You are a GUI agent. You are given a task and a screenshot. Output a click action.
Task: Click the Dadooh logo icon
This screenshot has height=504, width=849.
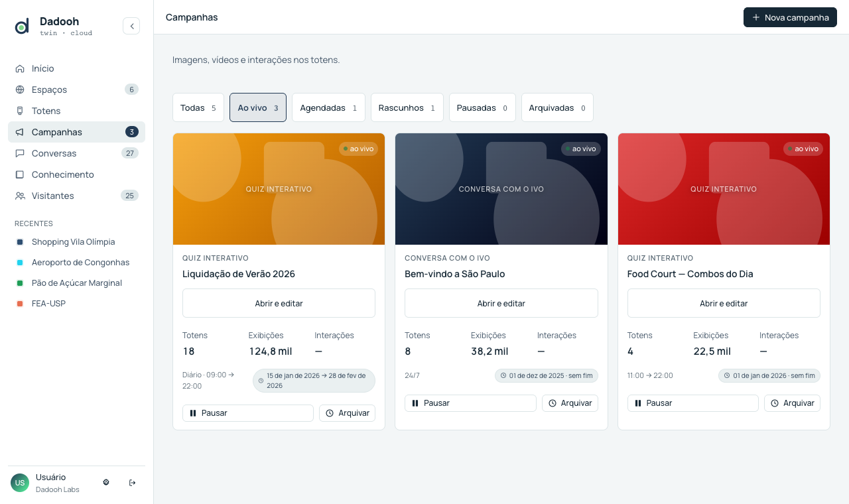(22, 26)
